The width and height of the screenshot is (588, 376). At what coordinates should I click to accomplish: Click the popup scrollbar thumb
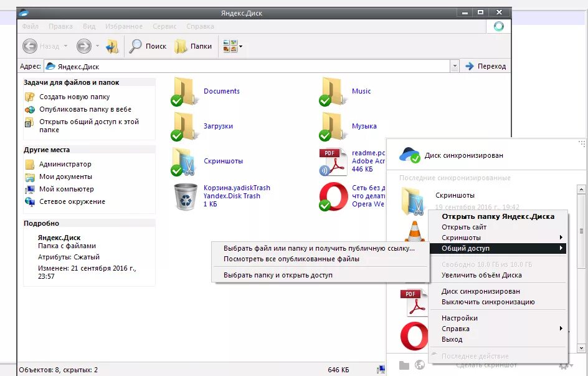coord(581,231)
